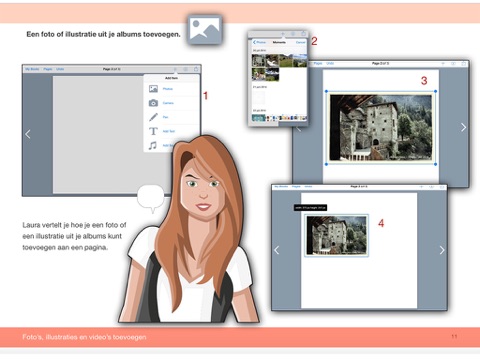Click footer 'Foto's, illustraties en video's toevoegen'
The width and height of the screenshot is (480, 360).
pos(84,337)
